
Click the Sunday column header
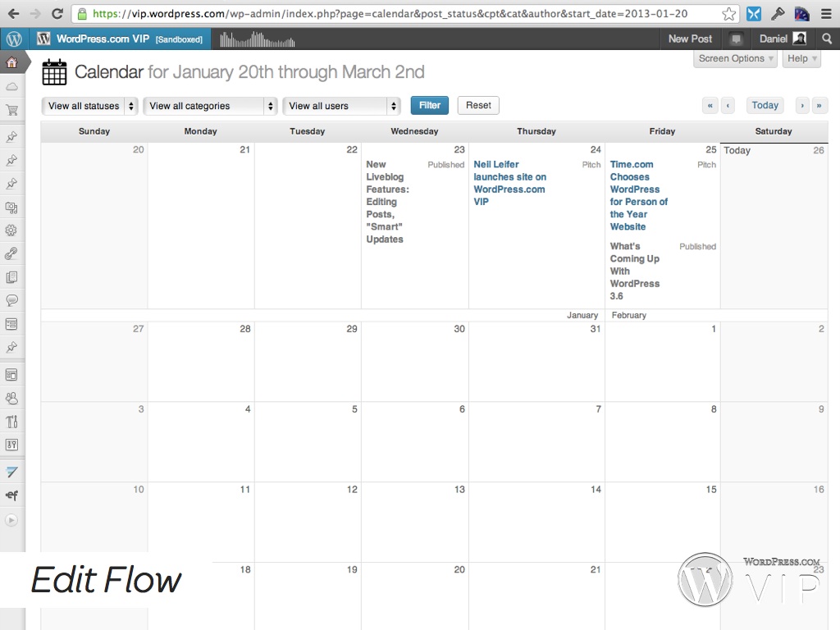(x=94, y=131)
